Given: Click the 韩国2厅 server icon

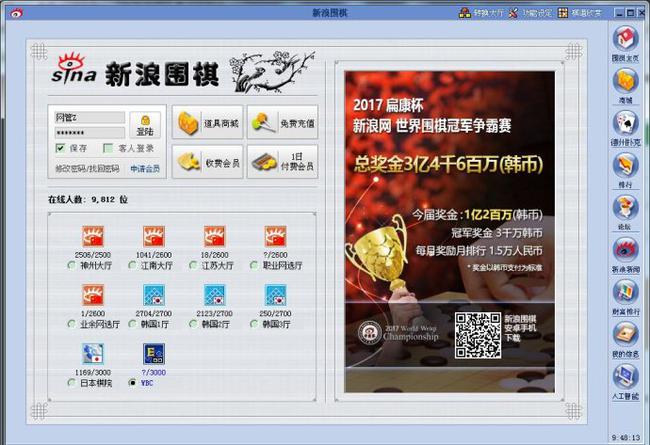Looking at the screenshot, I should click(214, 295).
